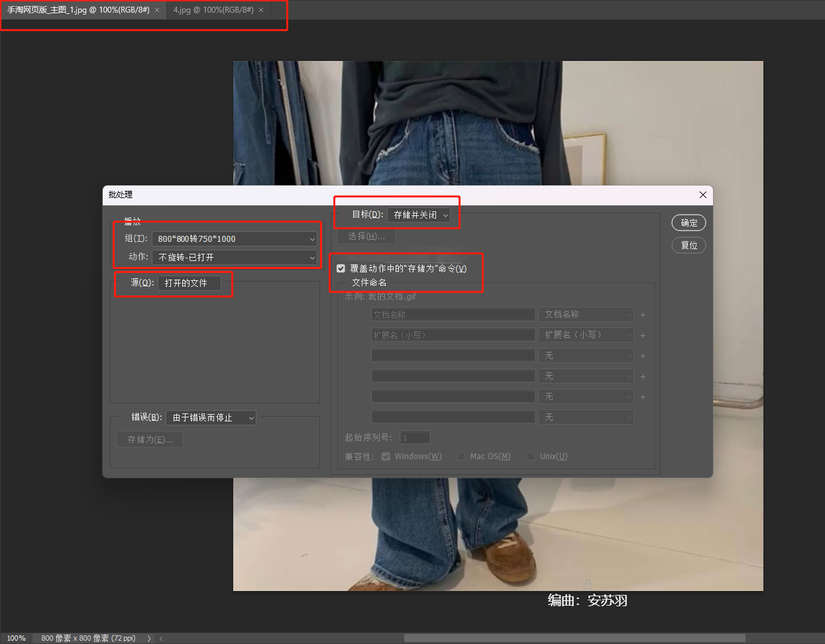This screenshot has width=825, height=644.
Task: Expand the 动作 dropdown showing 不旋转-已打开
Action: click(x=234, y=257)
